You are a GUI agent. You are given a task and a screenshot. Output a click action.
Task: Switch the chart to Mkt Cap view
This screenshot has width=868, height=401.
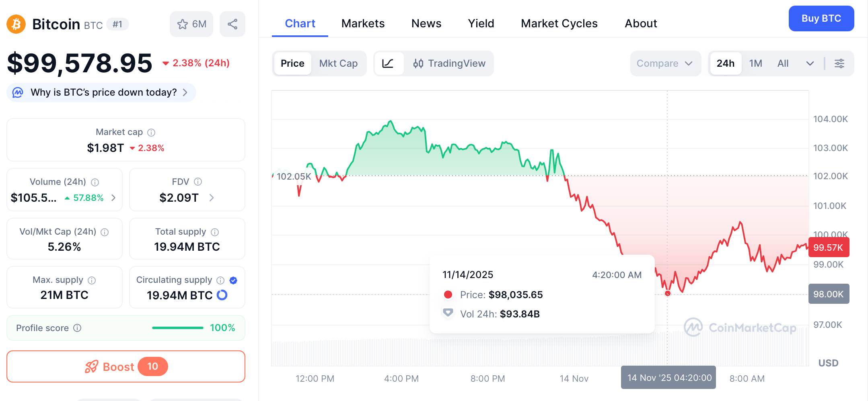click(x=338, y=63)
